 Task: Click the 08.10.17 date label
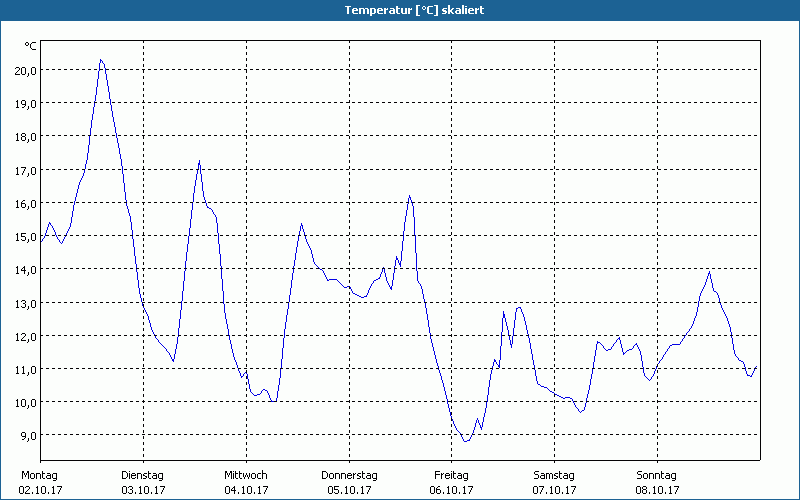[x=657, y=490]
